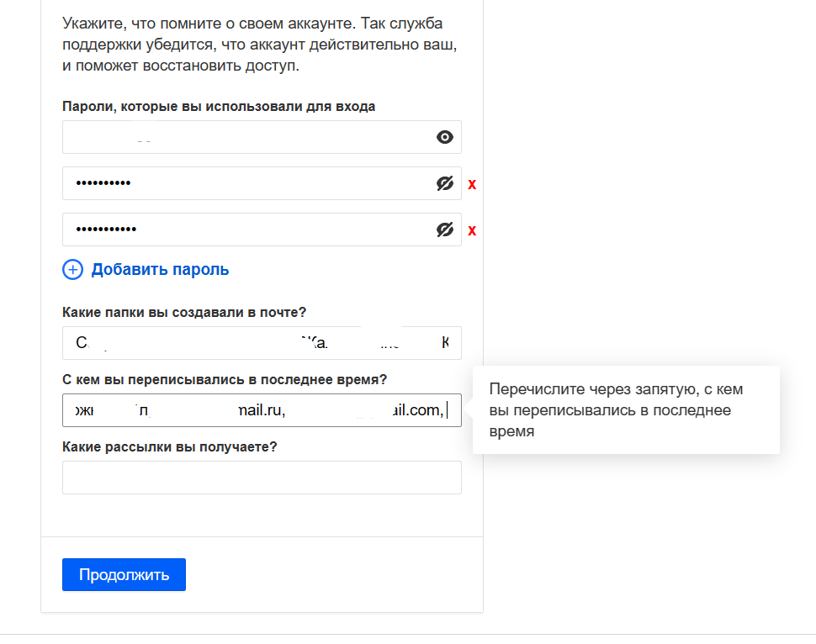Click the label Пароли, которые вы использовали для входа
Screen dimensions: 816x644
[x=219, y=107]
